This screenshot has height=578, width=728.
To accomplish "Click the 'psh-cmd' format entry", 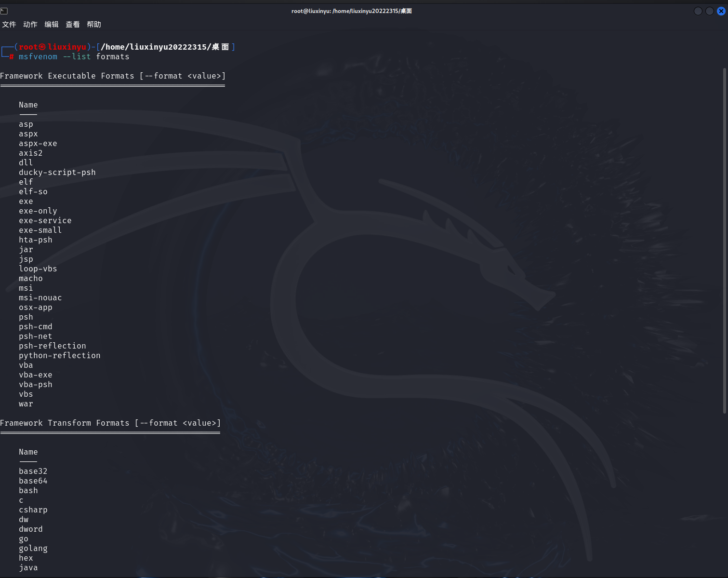I will 36,327.
